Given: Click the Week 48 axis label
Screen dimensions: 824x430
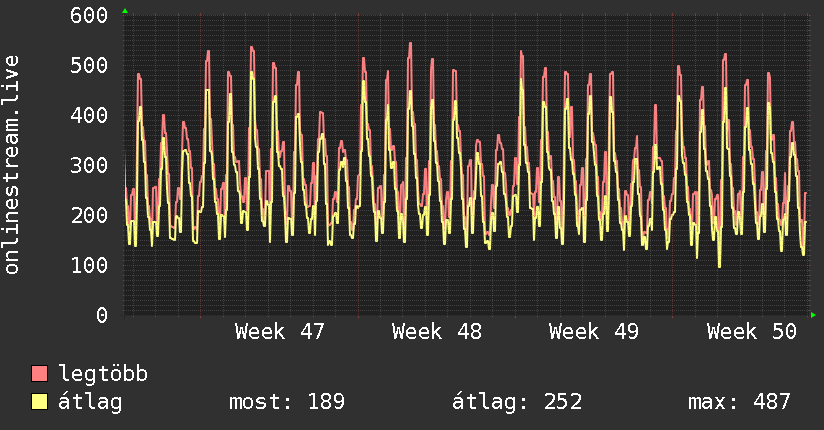Looking at the screenshot, I should tap(437, 332).
